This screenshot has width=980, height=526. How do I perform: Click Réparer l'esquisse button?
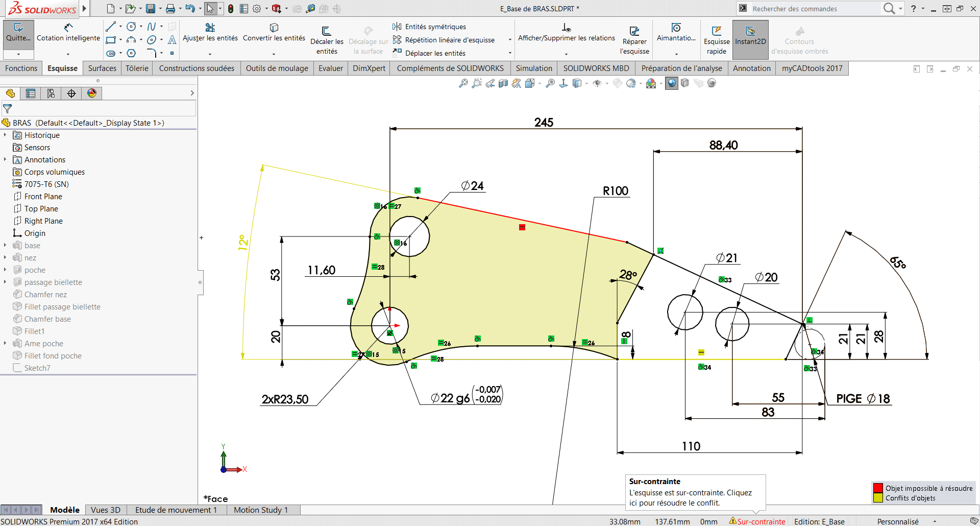pyautogui.click(x=634, y=40)
